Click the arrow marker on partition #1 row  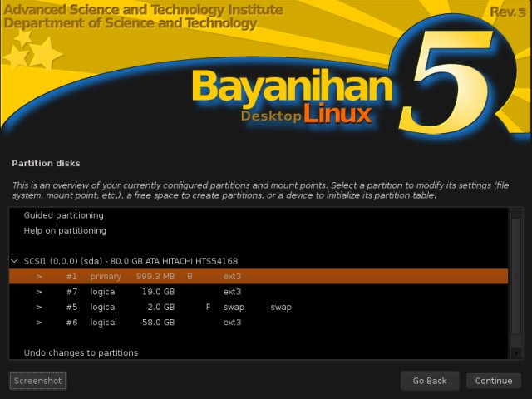click(x=39, y=276)
